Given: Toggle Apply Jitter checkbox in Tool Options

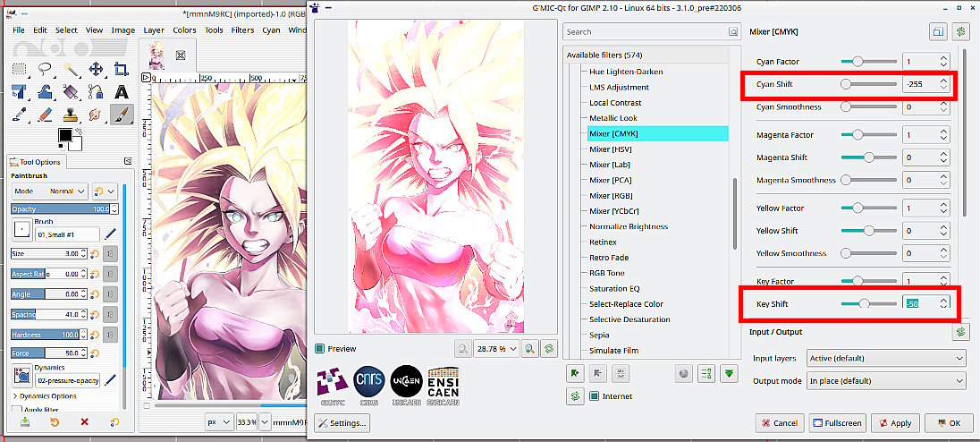Looking at the screenshot, I should [x=17, y=410].
